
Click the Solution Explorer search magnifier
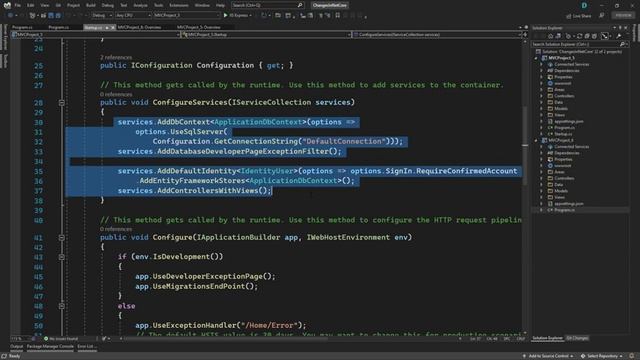tap(622, 44)
